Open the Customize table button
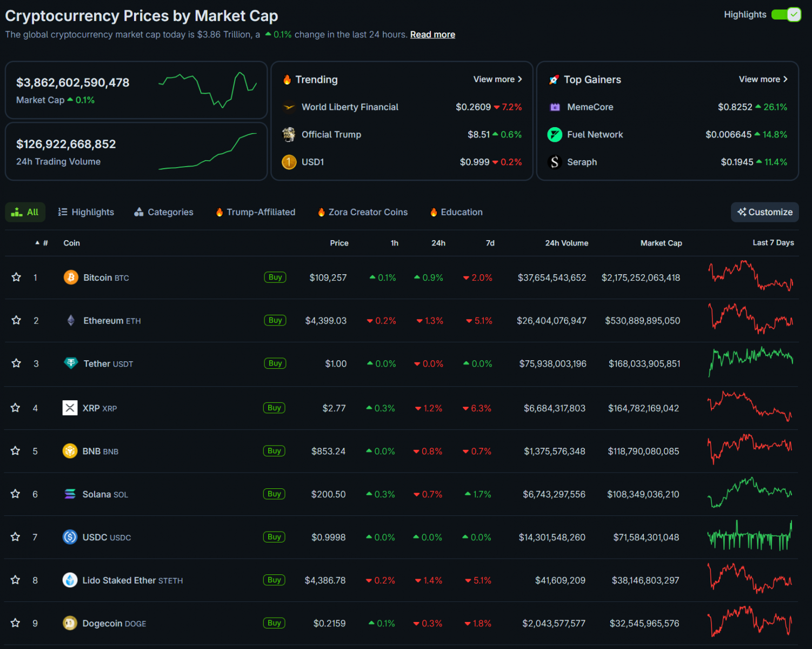 point(764,212)
